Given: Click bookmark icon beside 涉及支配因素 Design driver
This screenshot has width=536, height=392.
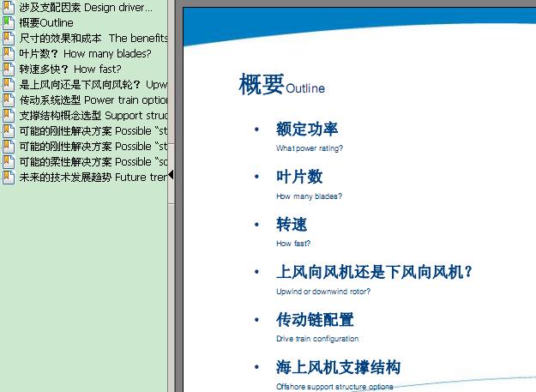Looking at the screenshot, I should coord(9,8).
